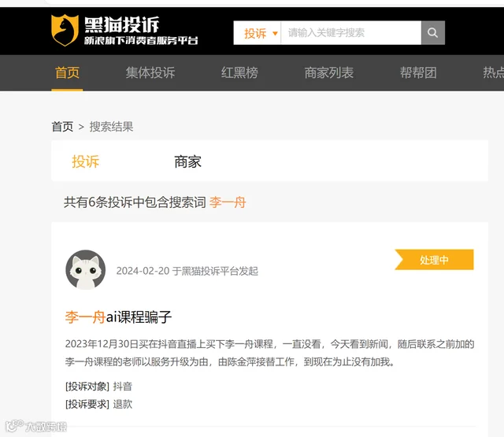Focus the 请输入关键字搜索 search field
The image size is (504, 437).
point(351,33)
